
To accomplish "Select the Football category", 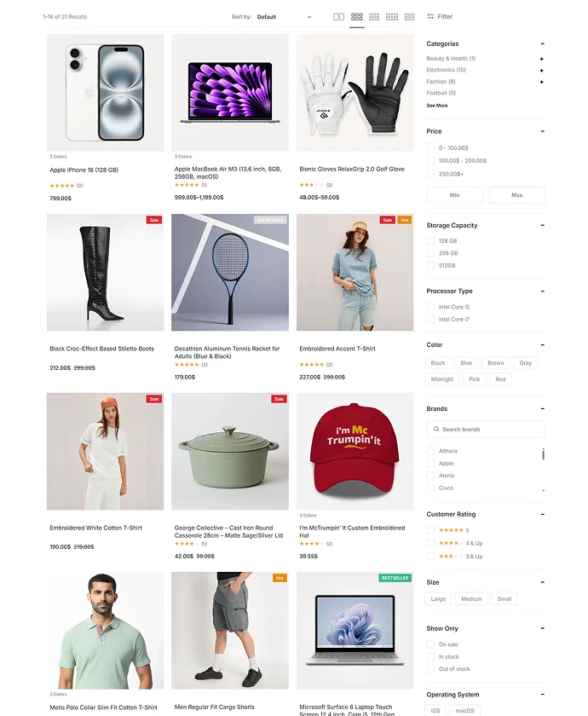I will coord(441,93).
